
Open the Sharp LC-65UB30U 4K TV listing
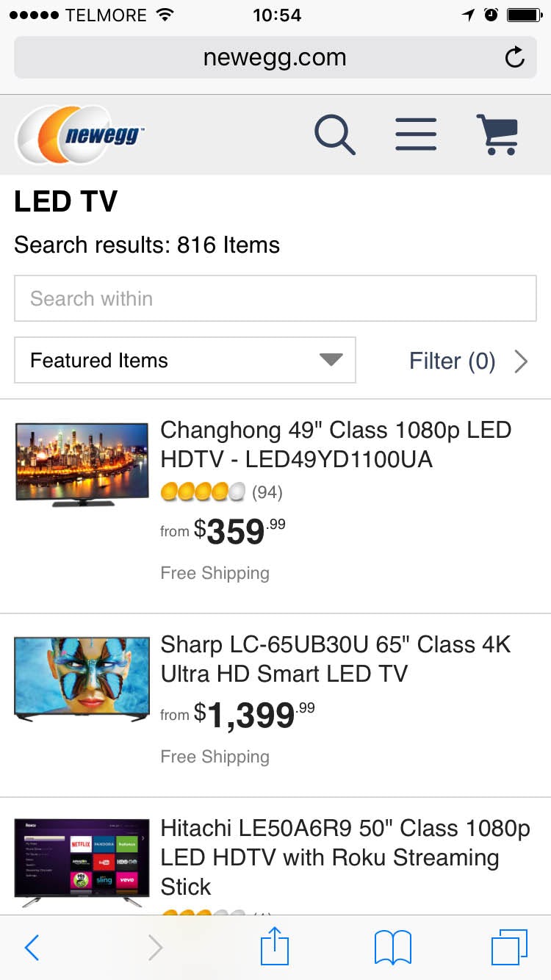[336, 659]
